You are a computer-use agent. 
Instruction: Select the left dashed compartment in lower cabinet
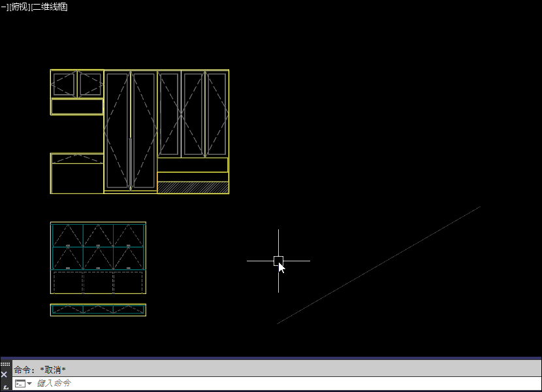tap(67, 282)
